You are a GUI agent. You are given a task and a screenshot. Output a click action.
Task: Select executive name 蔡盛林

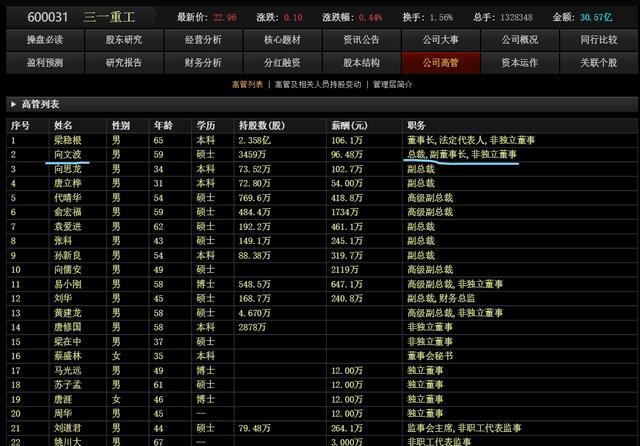coord(68,356)
